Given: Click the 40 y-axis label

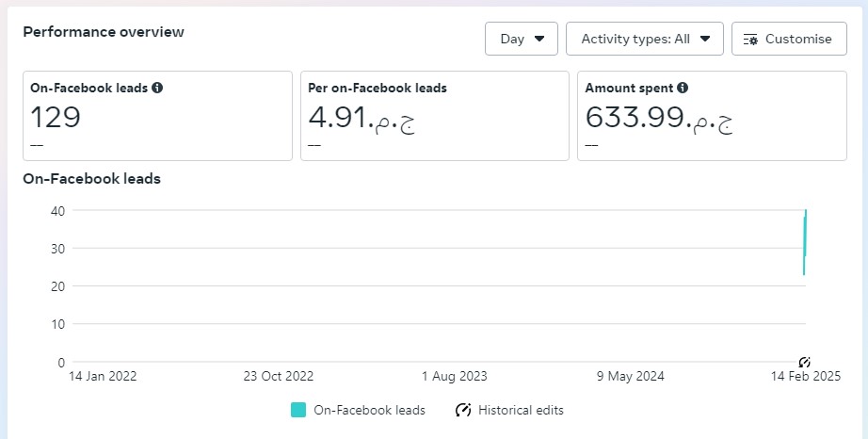Looking at the screenshot, I should click(x=58, y=211).
